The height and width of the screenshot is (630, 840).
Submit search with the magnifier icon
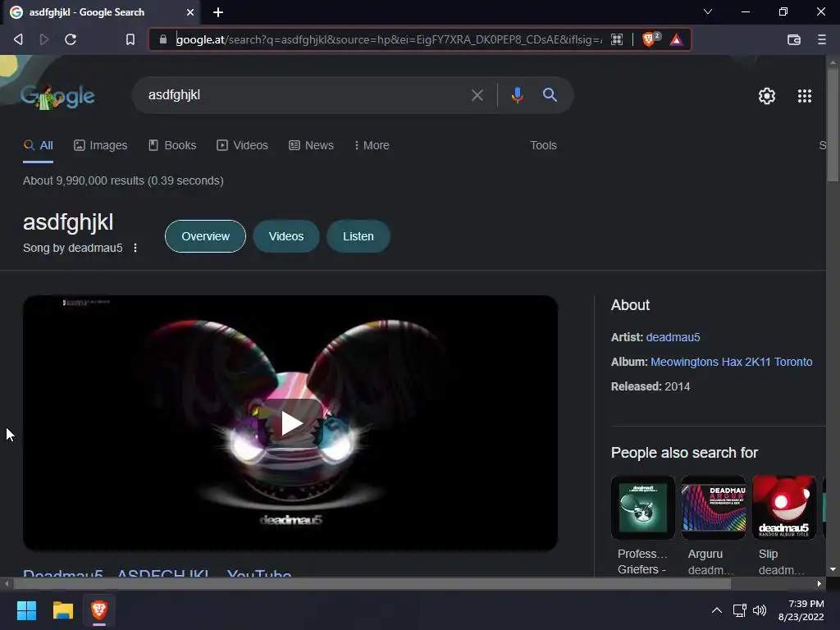[550, 95]
